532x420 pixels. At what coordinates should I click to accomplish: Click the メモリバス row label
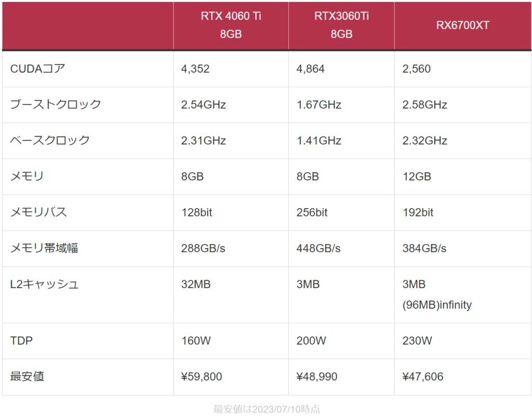pos(38,212)
